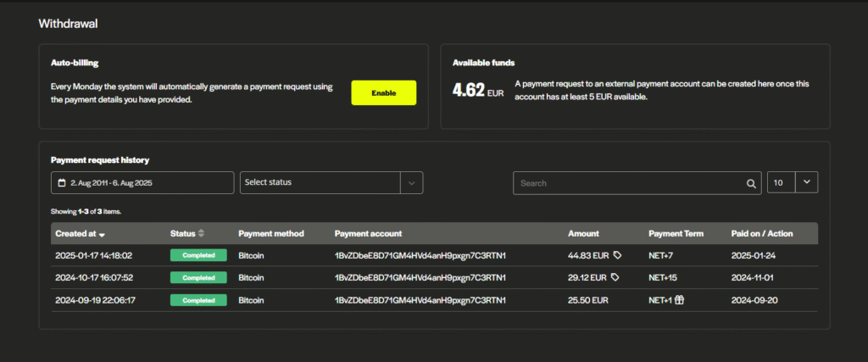Click Bitcoin in the 29.12 EUR row
868x362 pixels.
pos(251,277)
